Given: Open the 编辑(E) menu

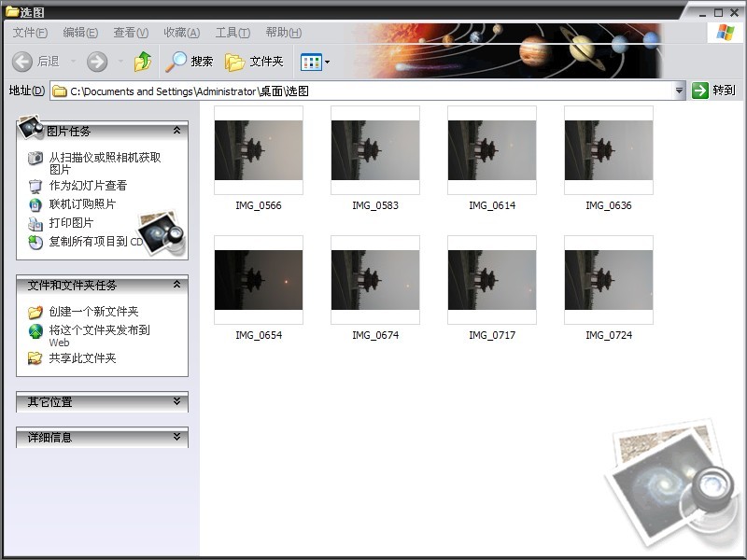Looking at the screenshot, I should pyautogui.click(x=80, y=33).
